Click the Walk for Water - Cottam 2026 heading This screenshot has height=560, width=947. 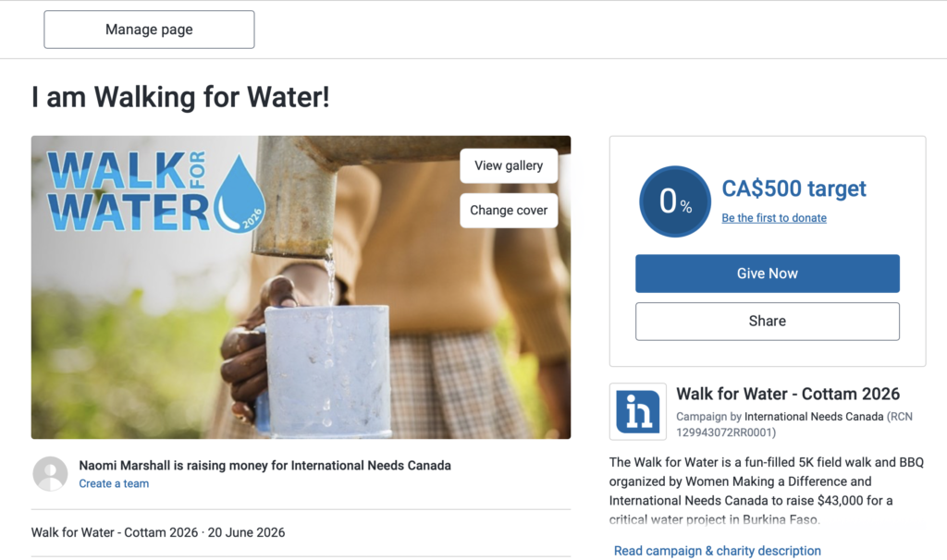[788, 394]
